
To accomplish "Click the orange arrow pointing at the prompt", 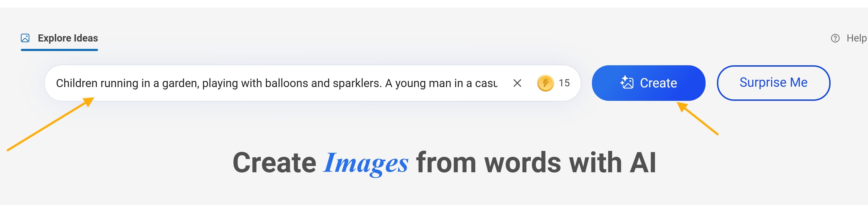I will [50, 124].
